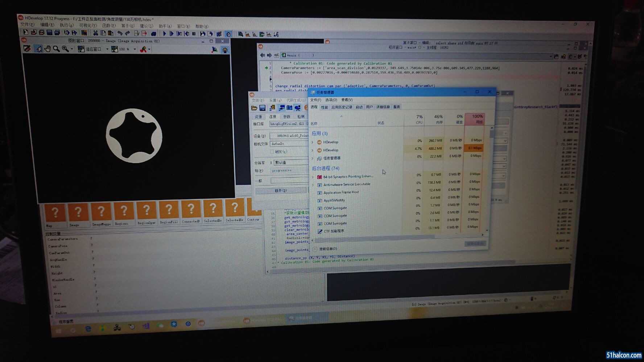The height and width of the screenshot is (362, 644).
Task: Switch to the 连接 tab in acquisition assistant
Action: (273, 117)
